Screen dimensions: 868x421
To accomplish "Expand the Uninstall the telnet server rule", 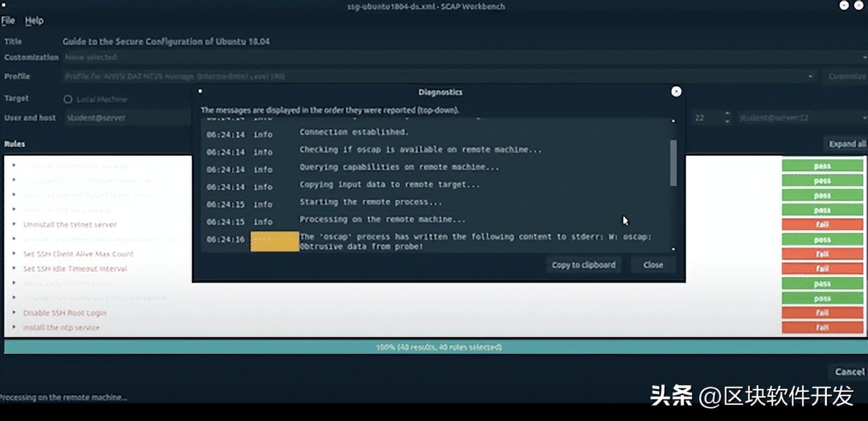I will click(x=14, y=224).
